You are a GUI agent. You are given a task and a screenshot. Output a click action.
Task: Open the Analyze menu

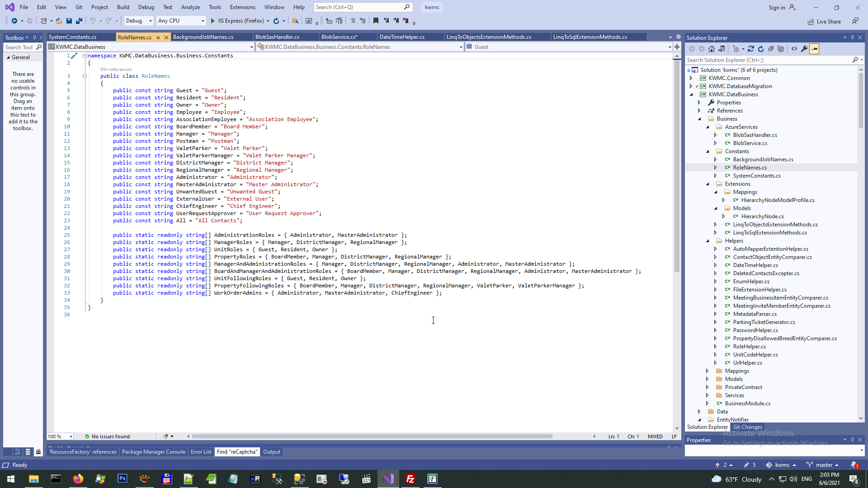(190, 7)
